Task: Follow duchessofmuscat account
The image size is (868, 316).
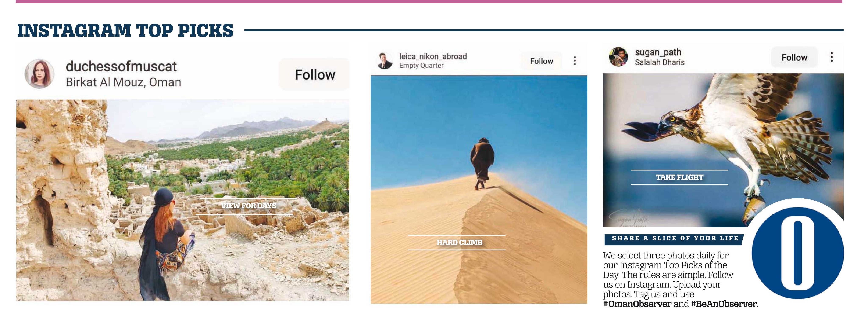Action: click(314, 74)
